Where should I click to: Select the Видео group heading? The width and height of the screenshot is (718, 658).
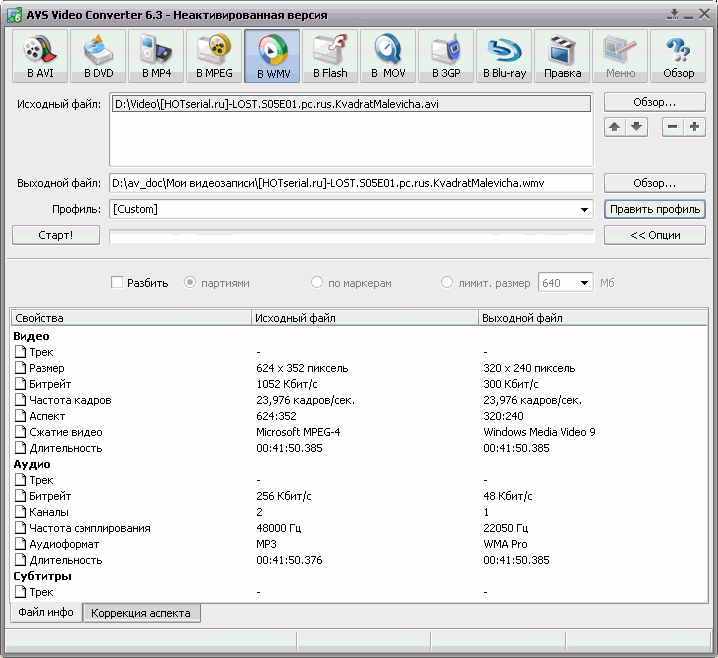tap(31, 336)
